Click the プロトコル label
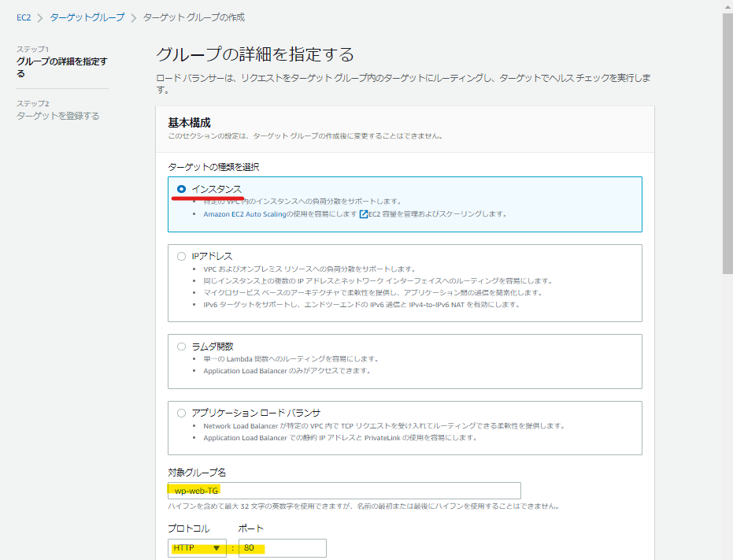 pyautogui.click(x=189, y=528)
